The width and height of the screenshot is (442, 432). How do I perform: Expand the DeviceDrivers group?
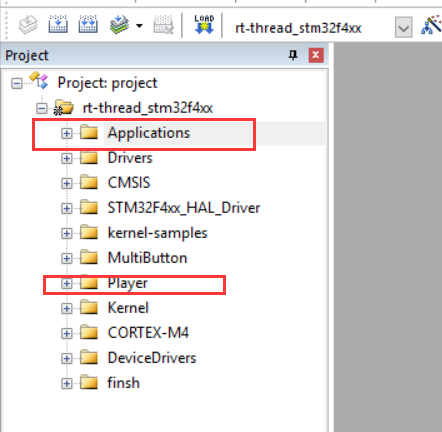pos(67,358)
